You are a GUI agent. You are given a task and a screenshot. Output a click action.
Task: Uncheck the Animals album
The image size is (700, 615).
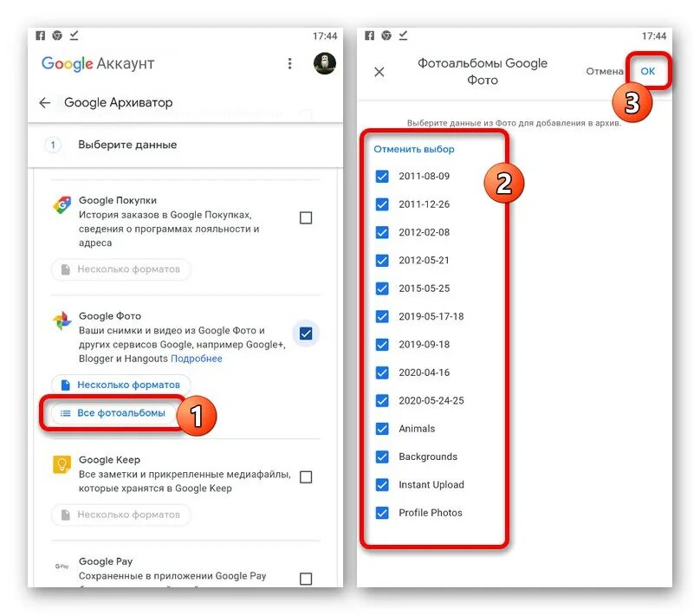point(382,429)
